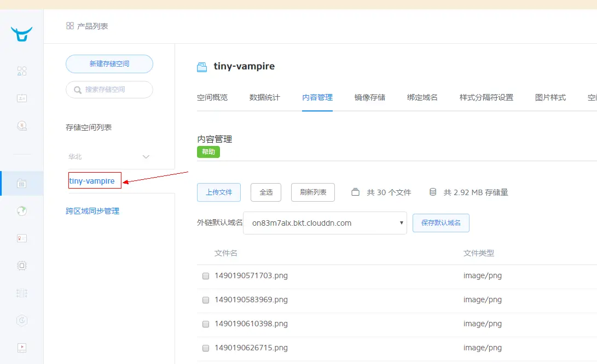Click file name 1490190571703.png

251,275
